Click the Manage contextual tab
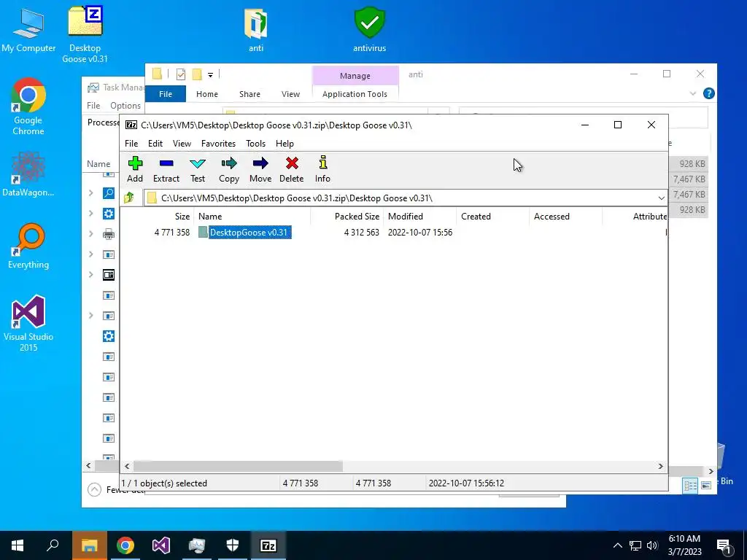Viewport: 747px width, 560px height. 355,76
